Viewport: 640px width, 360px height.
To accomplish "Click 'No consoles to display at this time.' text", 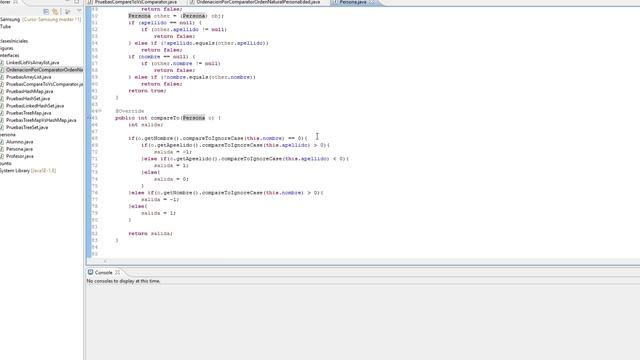I will 123,281.
